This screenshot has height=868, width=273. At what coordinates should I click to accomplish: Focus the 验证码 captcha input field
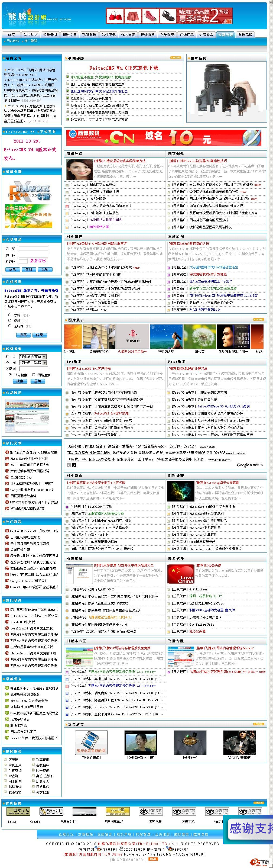tap(23, 261)
